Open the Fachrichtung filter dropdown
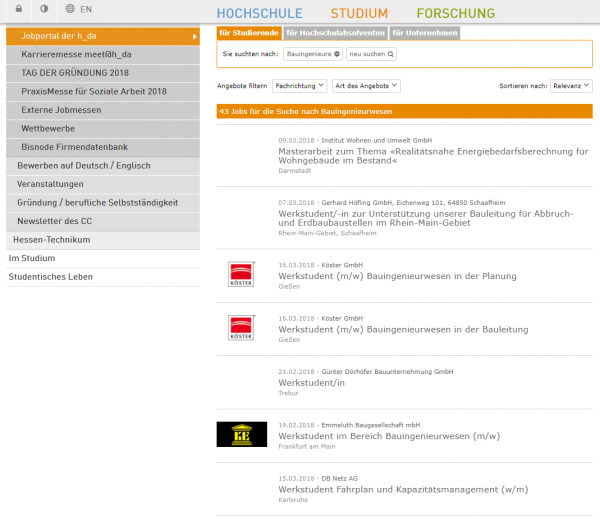The width and height of the screenshot is (600, 525). coord(300,86)
